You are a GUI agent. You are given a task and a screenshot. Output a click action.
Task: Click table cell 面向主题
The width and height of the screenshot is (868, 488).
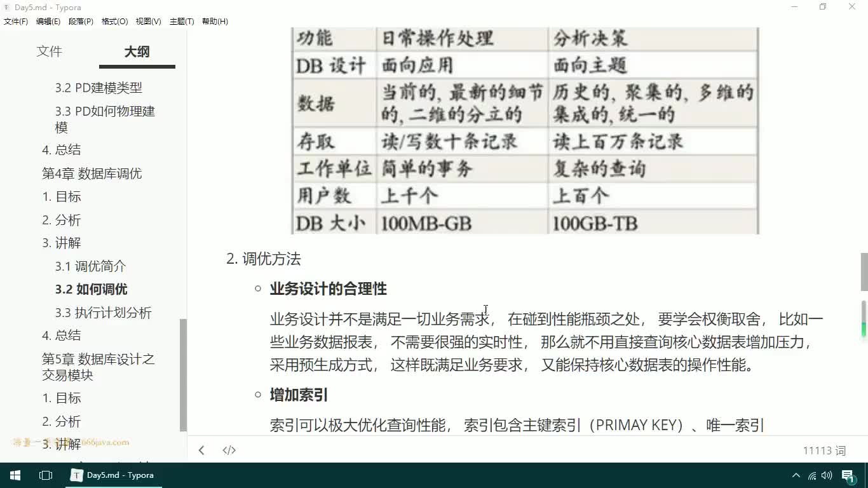[x=653, y=65]
